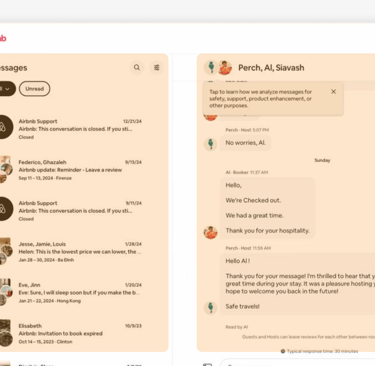Select the Unread filter pill
This screenshot has height=366, width=375.
coord(35,89)
